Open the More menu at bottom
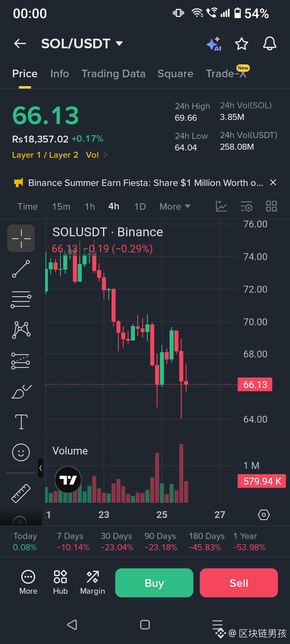290x644 pixels. [x=28, y=582]
